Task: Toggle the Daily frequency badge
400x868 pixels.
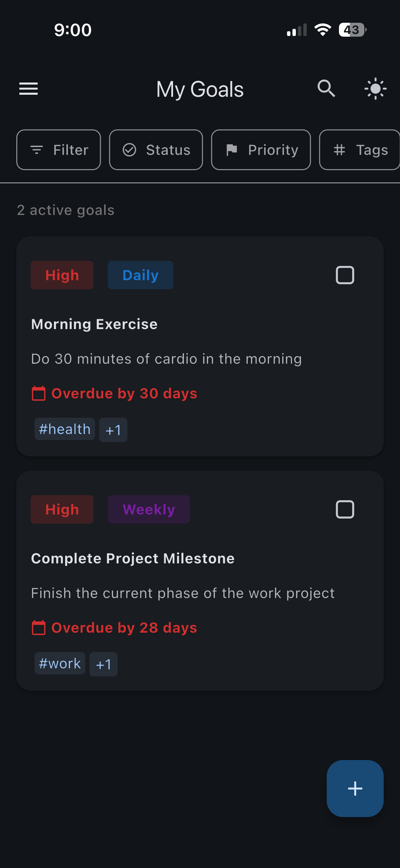Action: (x=140, y=275)
